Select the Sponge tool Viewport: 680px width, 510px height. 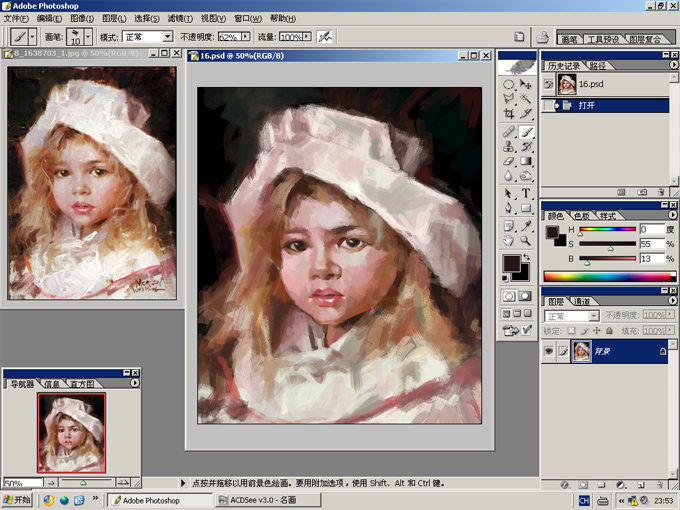click(525, 176)
